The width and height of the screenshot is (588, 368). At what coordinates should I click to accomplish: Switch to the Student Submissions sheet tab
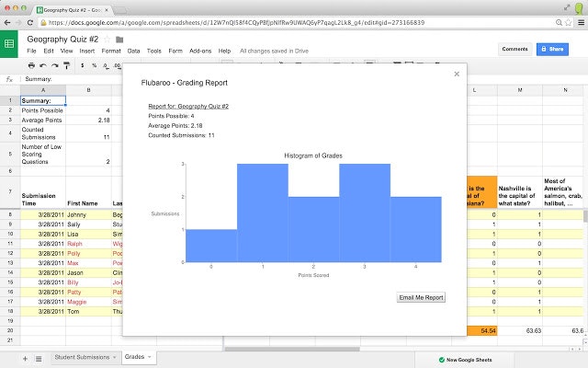point(82,357)
